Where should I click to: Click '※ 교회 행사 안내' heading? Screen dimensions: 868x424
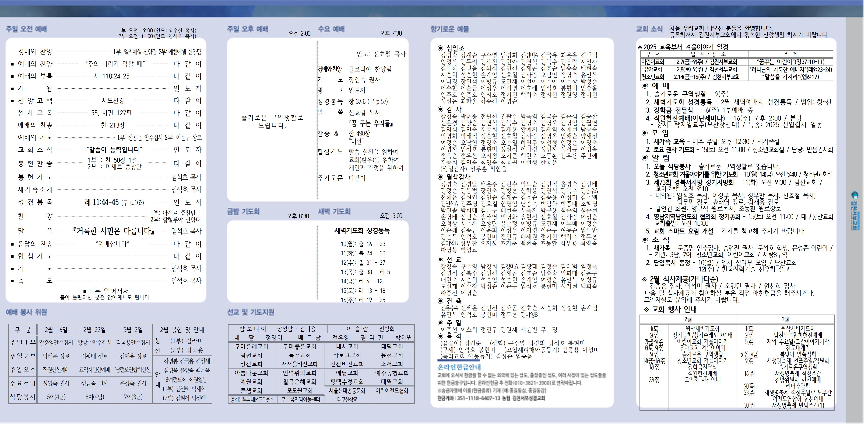pyautogui.click(x=670, y=309)
